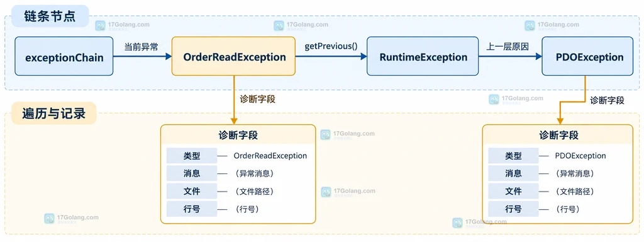Click the OrderReadException value in 类型 row
The image size is (644, 242).
(270, 156)
